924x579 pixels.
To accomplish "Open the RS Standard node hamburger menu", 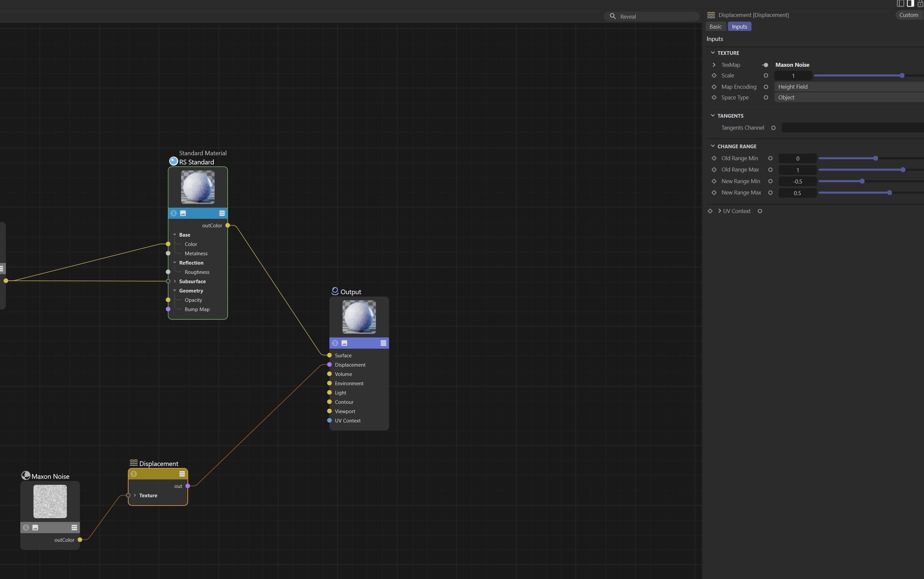I will point(222,213).
